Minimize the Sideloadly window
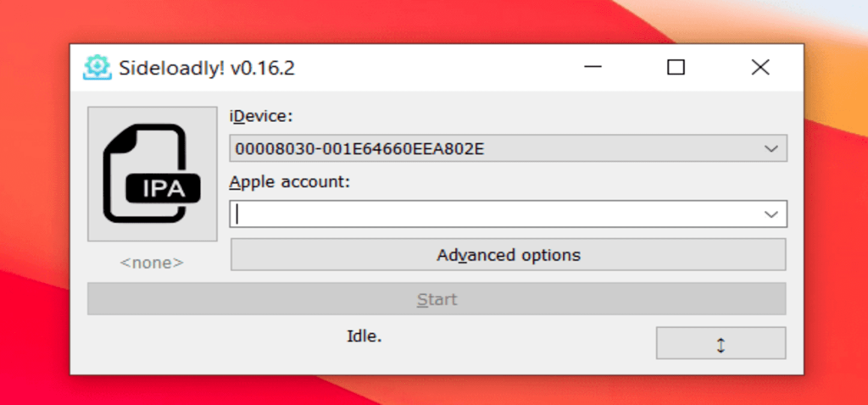The image size is (868, 405). [x=593, y=68]
